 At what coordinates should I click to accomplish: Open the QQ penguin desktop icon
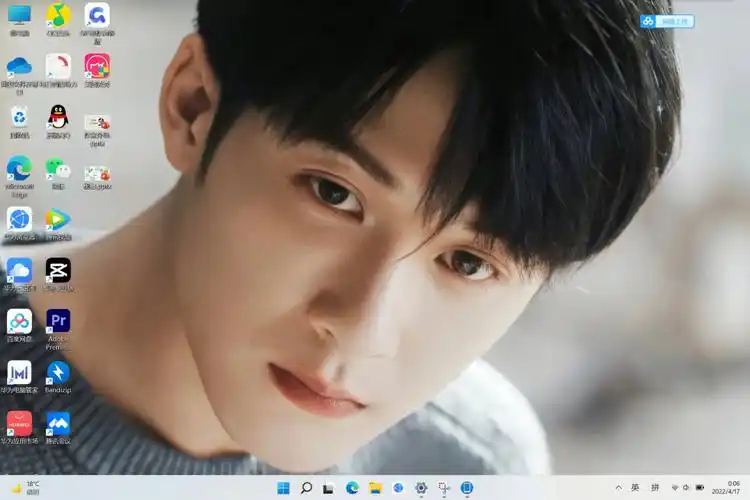tap(58, 117)
